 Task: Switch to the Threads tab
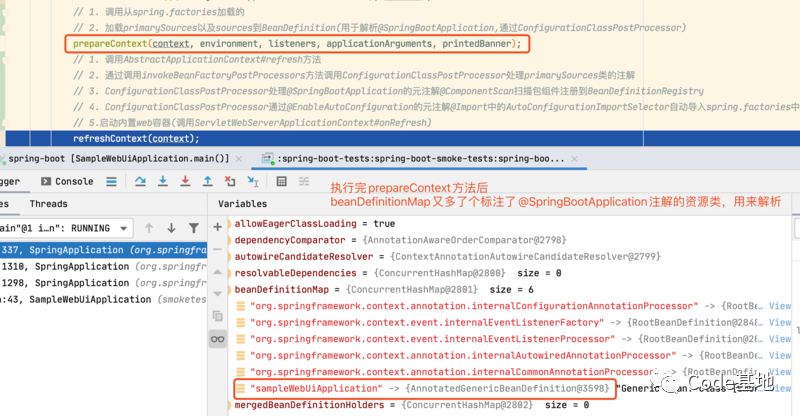48,204
